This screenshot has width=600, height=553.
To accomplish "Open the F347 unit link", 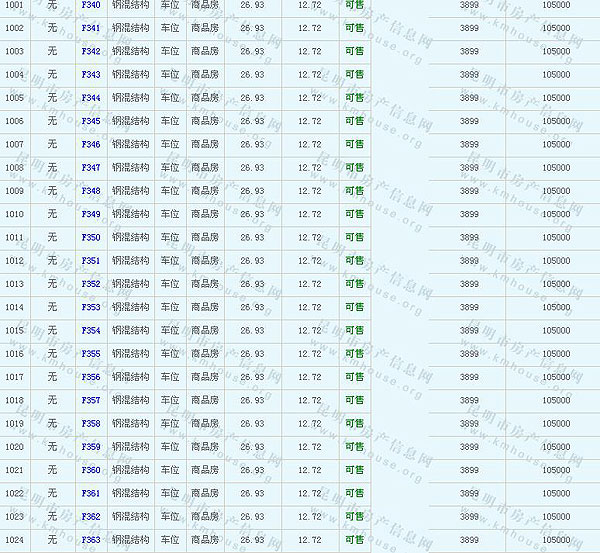I will [x=90, y=168].
